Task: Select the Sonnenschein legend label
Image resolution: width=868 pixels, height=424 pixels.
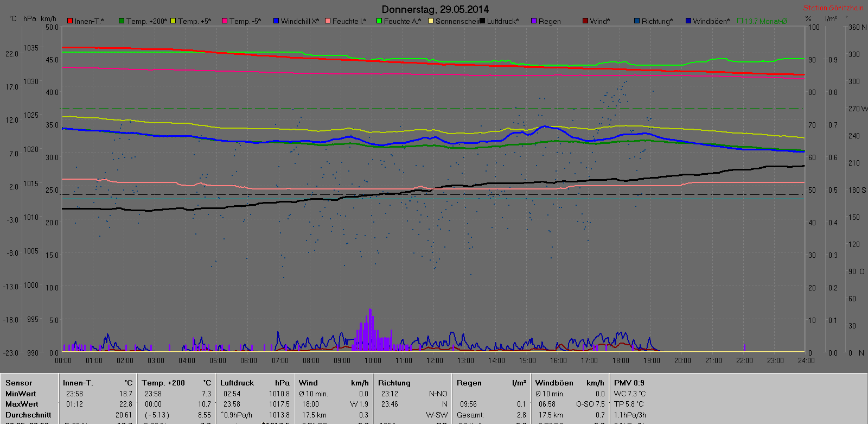Action: click(x=457, y=21)
